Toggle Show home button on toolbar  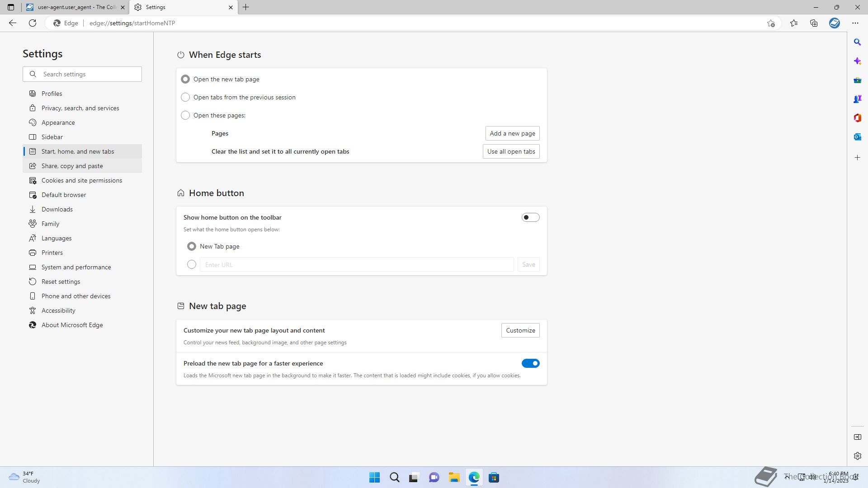530,217
